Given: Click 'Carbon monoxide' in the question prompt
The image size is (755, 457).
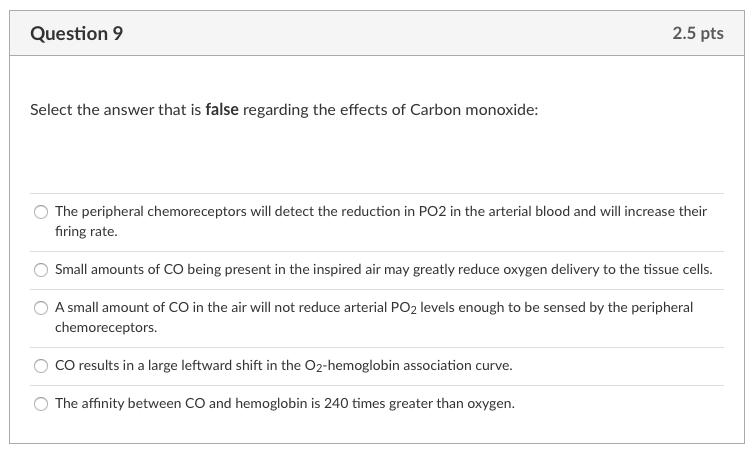Looking at the screenshot, I should click(473, 110).
